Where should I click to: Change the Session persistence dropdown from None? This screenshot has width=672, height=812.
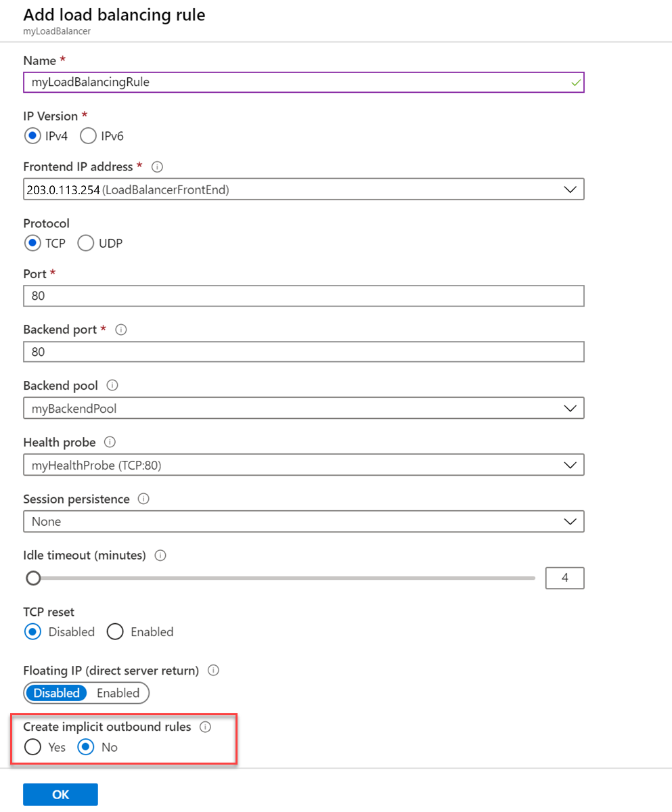pos(572,521)
